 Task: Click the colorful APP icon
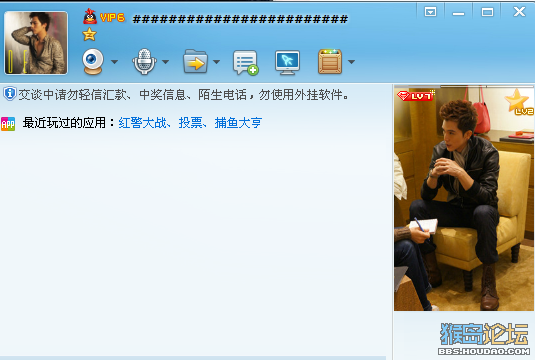tap(8, 124)
